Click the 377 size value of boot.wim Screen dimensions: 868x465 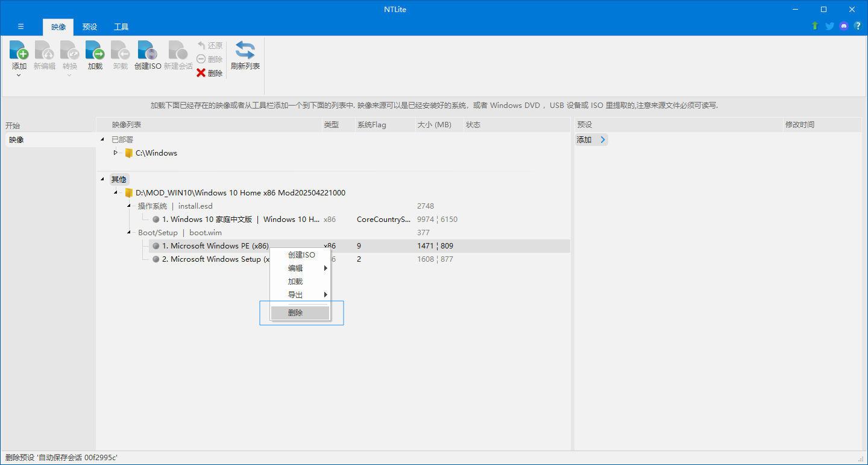(423, 233)
